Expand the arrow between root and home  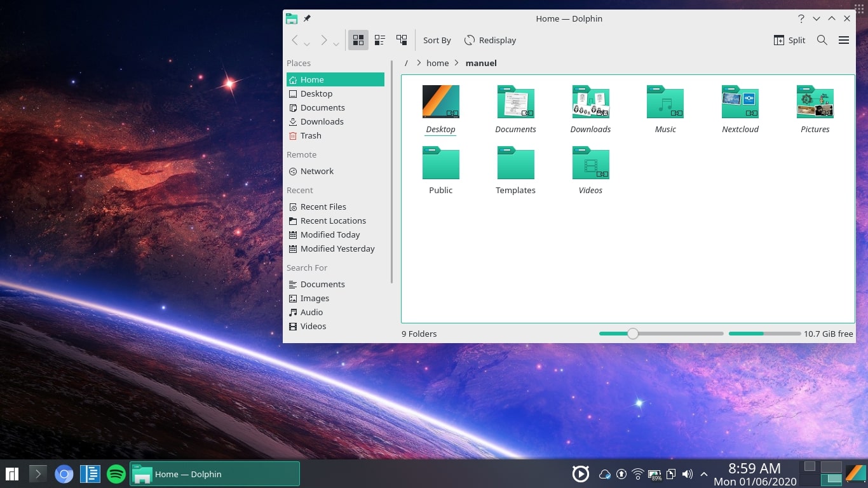(418, 63)
